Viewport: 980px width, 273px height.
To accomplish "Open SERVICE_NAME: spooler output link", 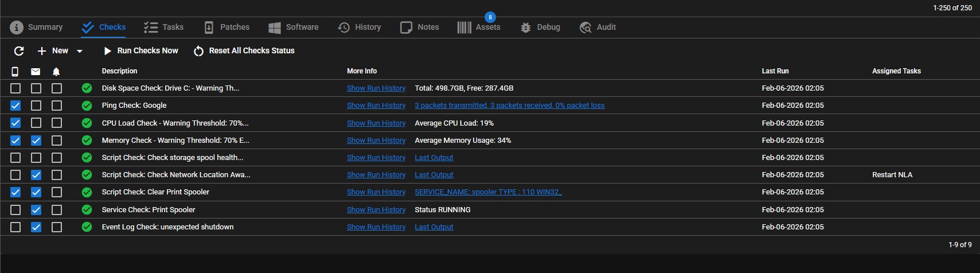I will (x=489, y=192).
